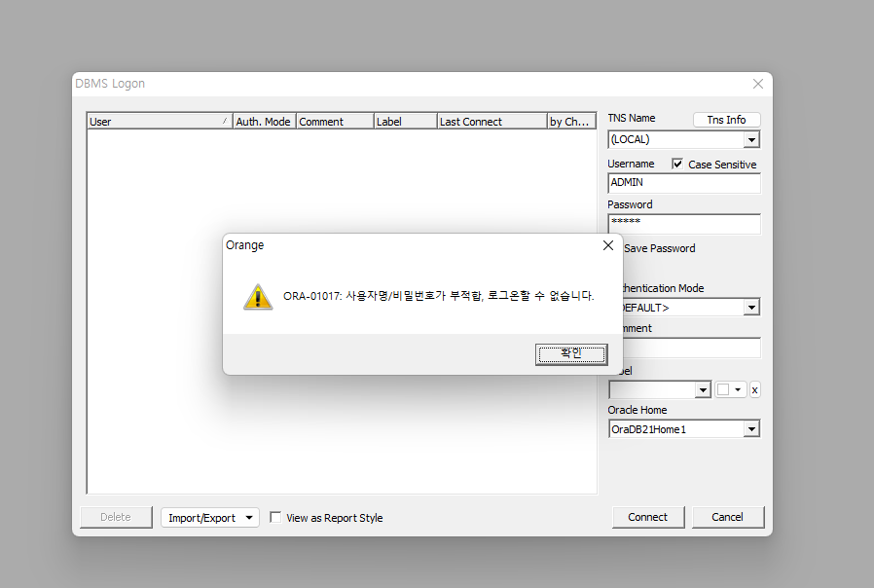
Task: Click the warning triangle icon
Action: [x=258, y=297]
